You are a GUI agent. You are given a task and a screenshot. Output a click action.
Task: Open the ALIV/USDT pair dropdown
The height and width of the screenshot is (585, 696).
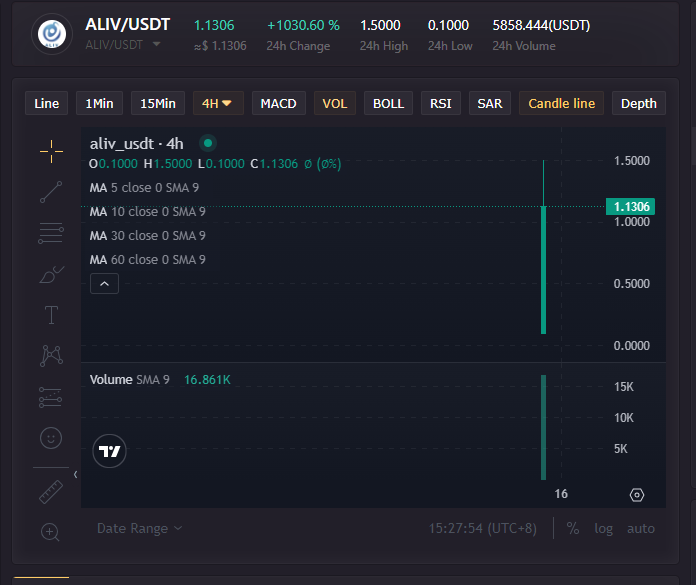(156, 44)
